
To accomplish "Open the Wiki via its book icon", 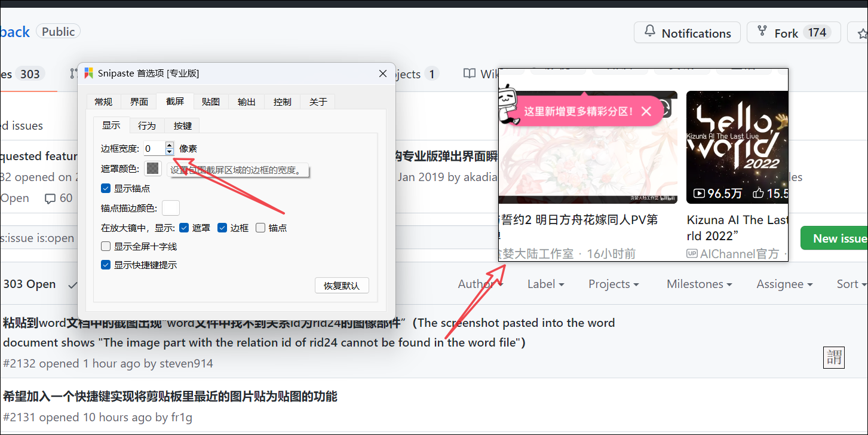I will 470,73.
